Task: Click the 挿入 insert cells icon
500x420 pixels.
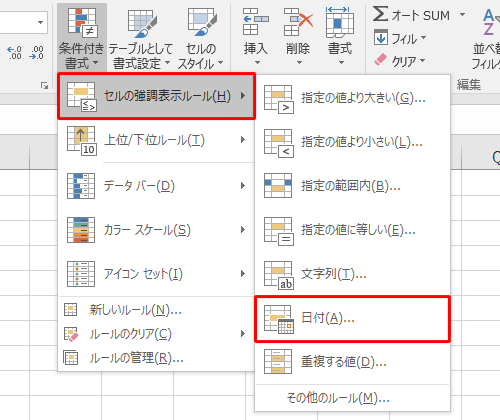Action: [255, 22]
